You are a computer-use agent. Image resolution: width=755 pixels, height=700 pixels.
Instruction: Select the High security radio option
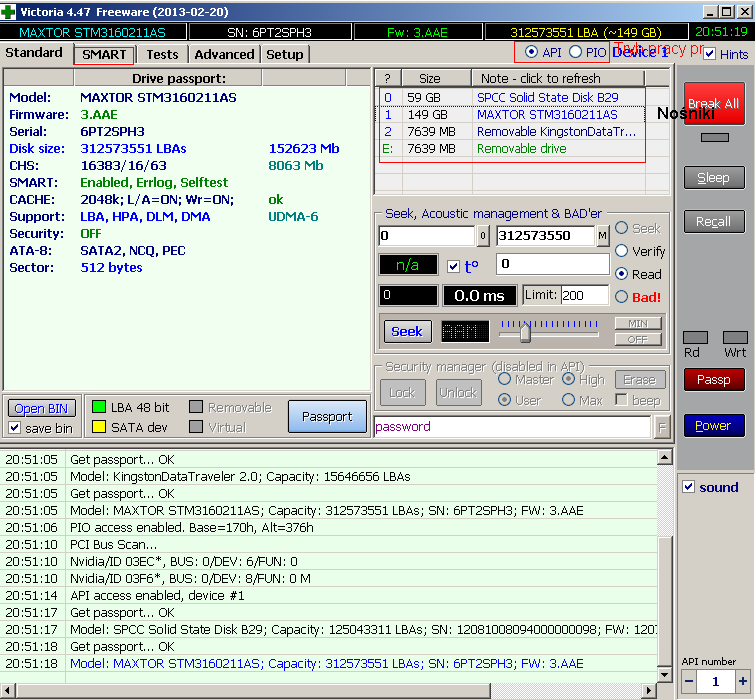click(x=568, y=379)
